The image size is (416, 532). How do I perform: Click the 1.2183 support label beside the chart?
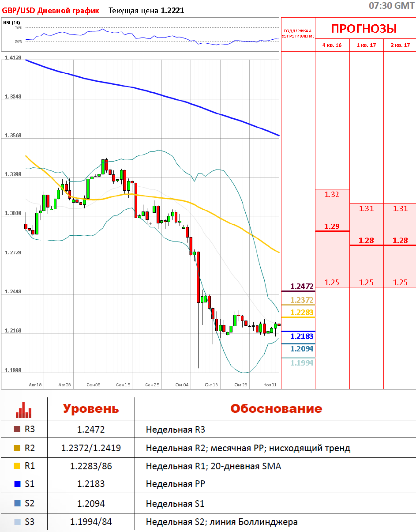(x=302, y=336)
